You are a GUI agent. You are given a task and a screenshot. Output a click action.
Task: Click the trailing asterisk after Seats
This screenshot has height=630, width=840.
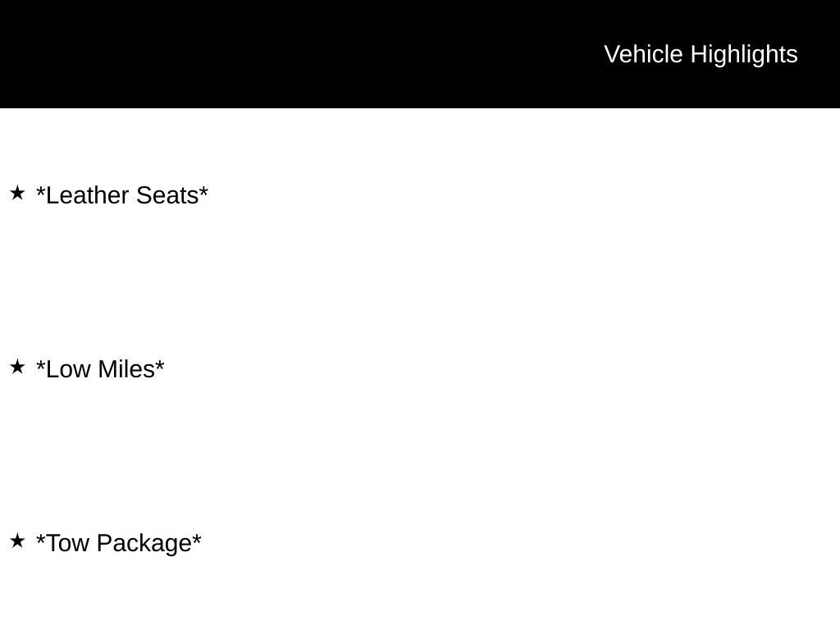(x=203, y=189)
